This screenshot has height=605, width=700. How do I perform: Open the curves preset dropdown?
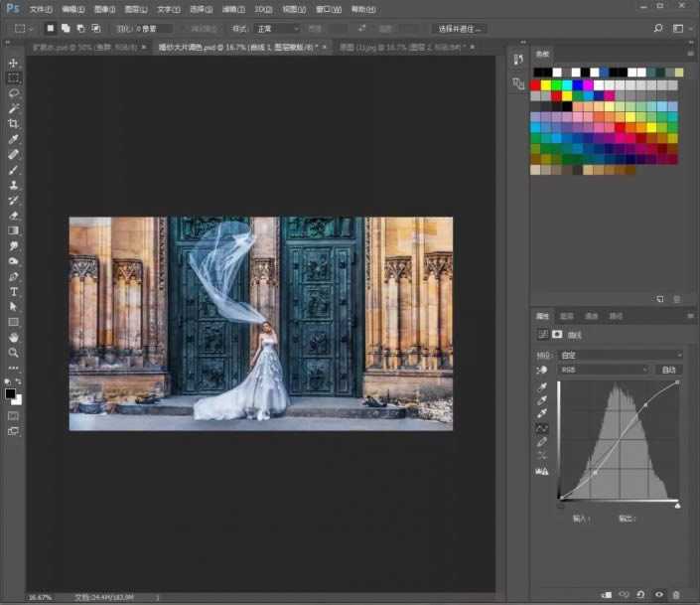(620, 355)
